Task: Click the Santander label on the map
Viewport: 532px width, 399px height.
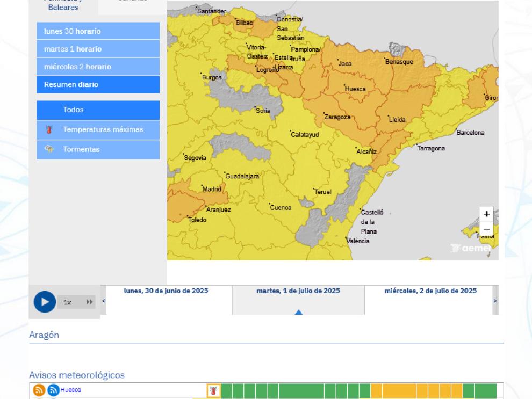Action: click(x=211, y=11)
